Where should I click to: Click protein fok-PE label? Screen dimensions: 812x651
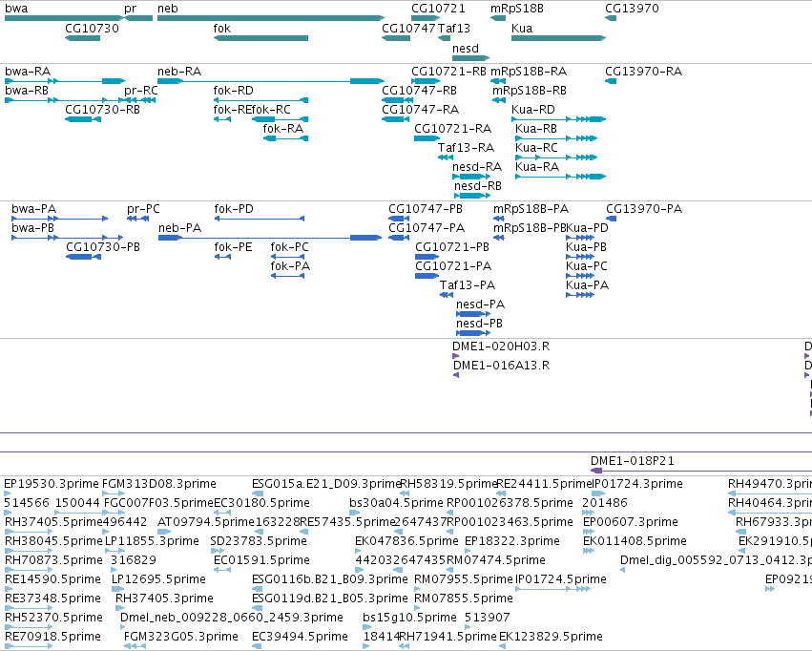click(233, 247)
